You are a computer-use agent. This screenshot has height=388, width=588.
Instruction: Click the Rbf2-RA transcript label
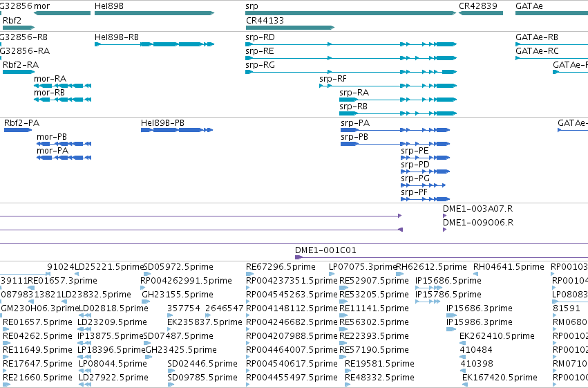(x=21, y=65)
